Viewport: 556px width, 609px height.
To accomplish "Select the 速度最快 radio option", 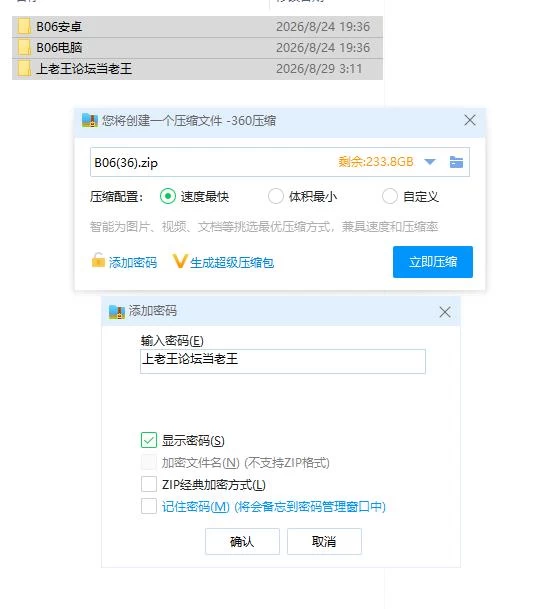I will click(x=168, y=196).
